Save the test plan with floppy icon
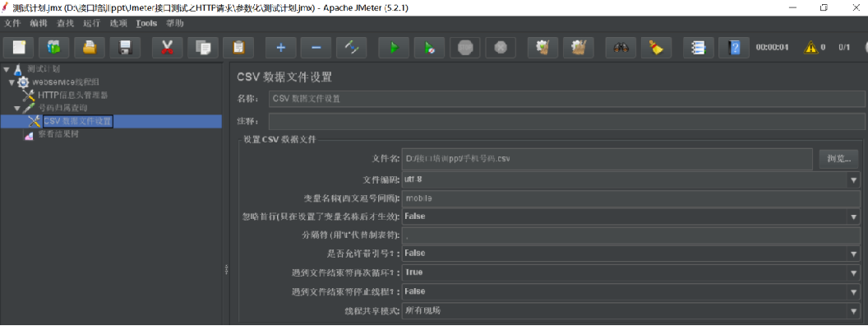The image size is (868, 326). [x=125, y=48]
